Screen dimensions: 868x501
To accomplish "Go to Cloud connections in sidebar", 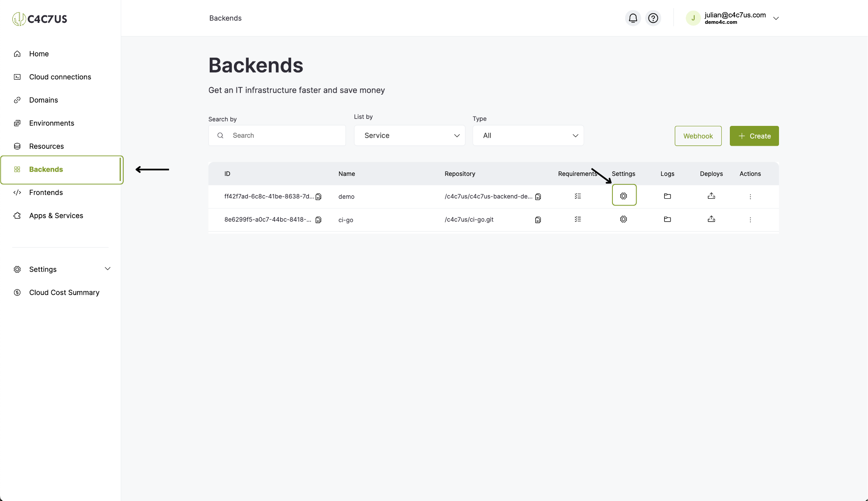I will (x=60, y=77).
